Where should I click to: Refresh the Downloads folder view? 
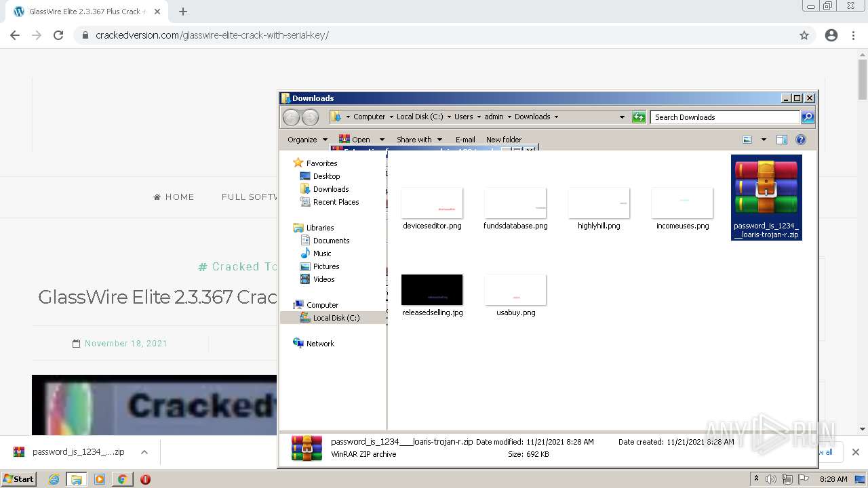point(639,117)
